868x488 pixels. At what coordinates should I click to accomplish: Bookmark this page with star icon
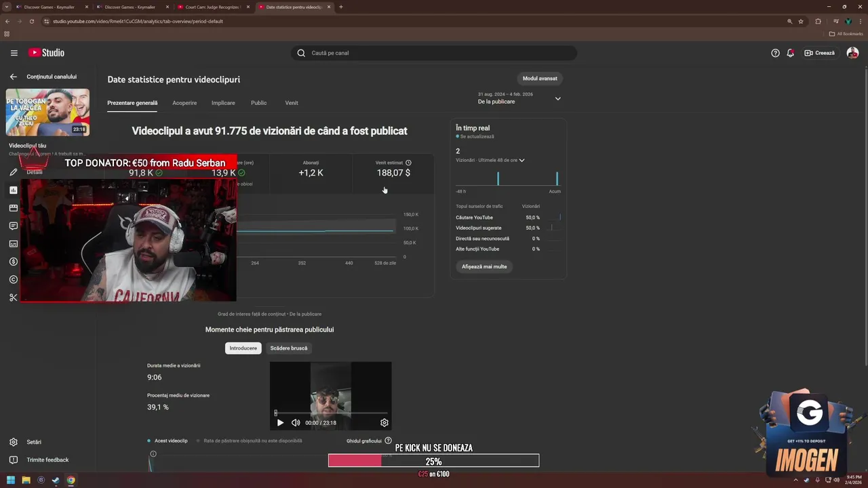coord(801,21)
